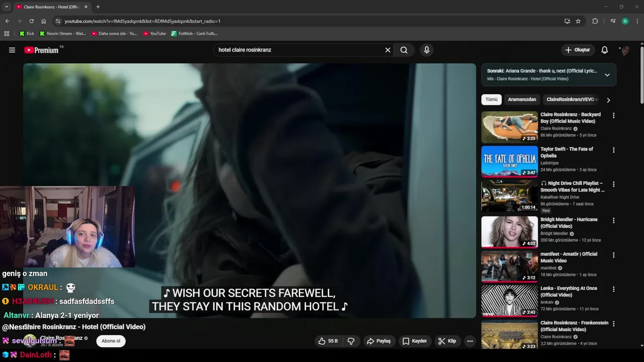Viewport: 644px width, 362px height.
Task: Click Taylor Swift Fate of Ophelia title
Action: point(567,152)
